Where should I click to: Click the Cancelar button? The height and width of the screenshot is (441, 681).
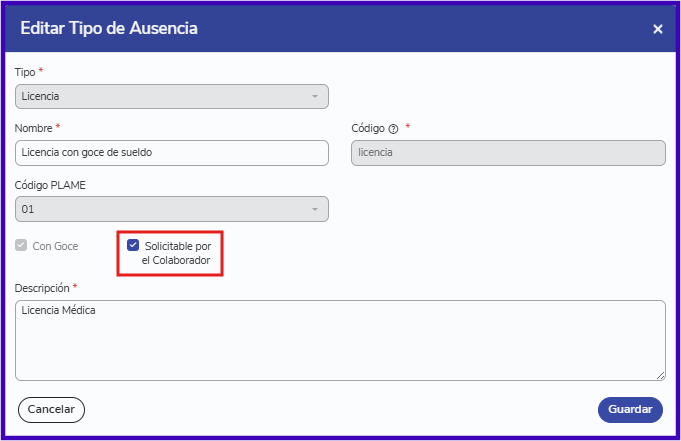point(51,410)
